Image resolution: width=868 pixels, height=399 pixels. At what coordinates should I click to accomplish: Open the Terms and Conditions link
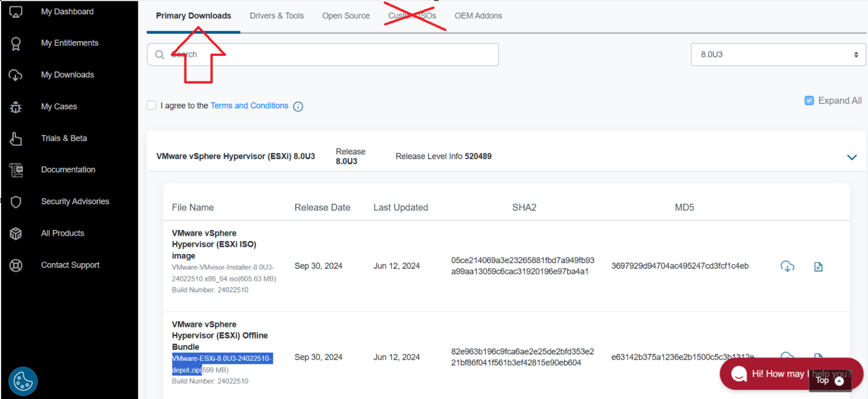point(249,106)
